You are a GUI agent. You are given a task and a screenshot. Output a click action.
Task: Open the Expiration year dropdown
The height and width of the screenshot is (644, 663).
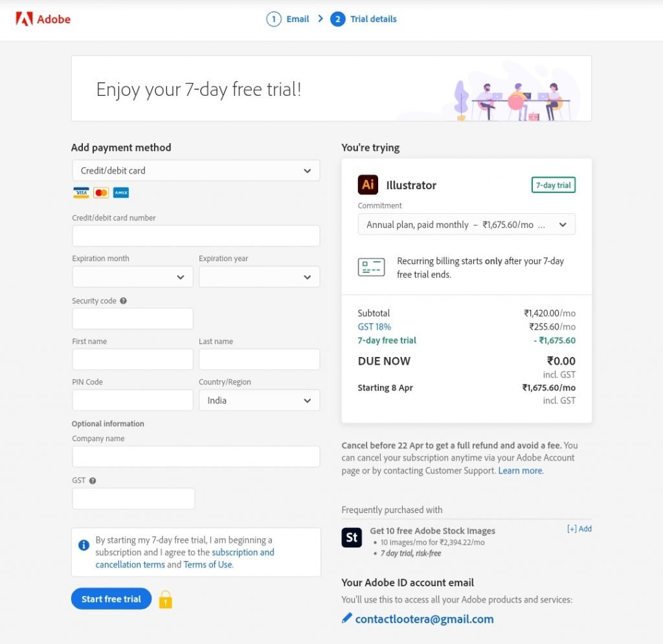pyautogui.click(x=259, y=277)
